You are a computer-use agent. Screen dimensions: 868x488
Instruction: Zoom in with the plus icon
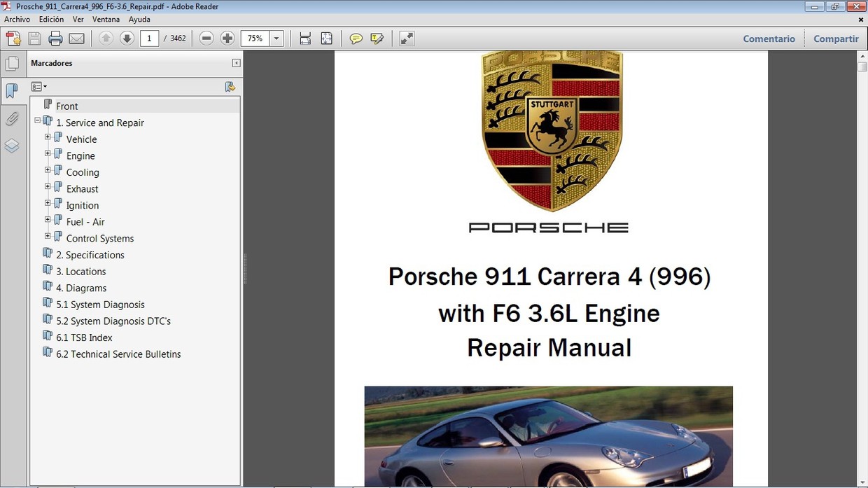[227, 38]
